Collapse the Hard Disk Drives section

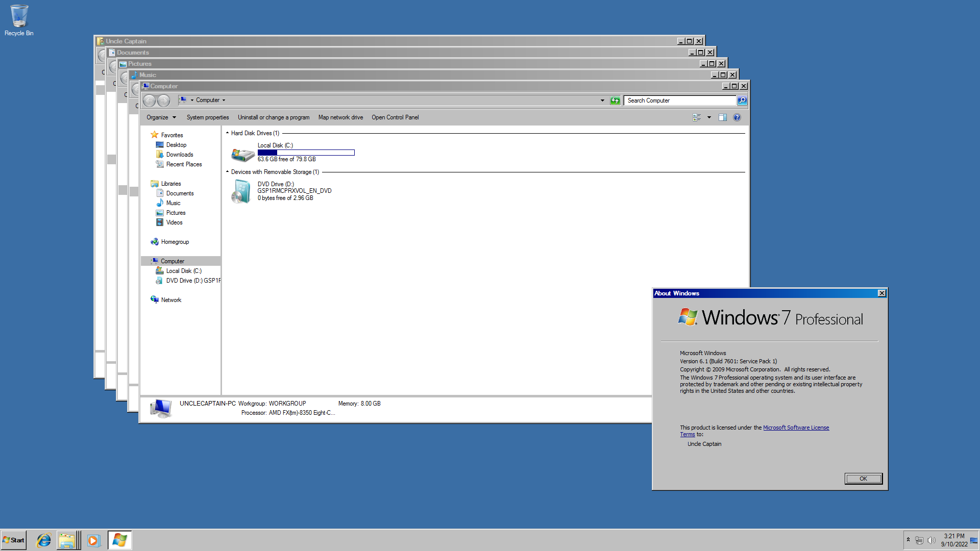(x=227, y=133)
